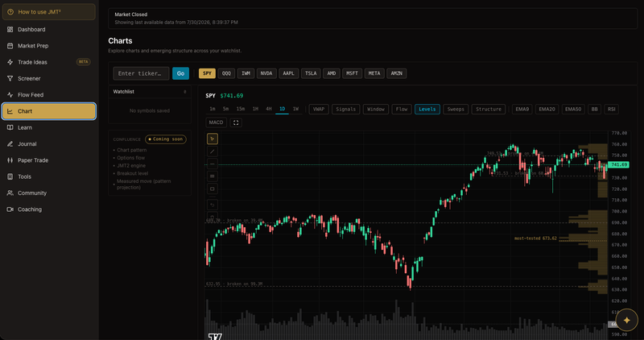This screenshot has width=644, height=340.
Task: Enable the MACD indicator
Action: (216, 122)
